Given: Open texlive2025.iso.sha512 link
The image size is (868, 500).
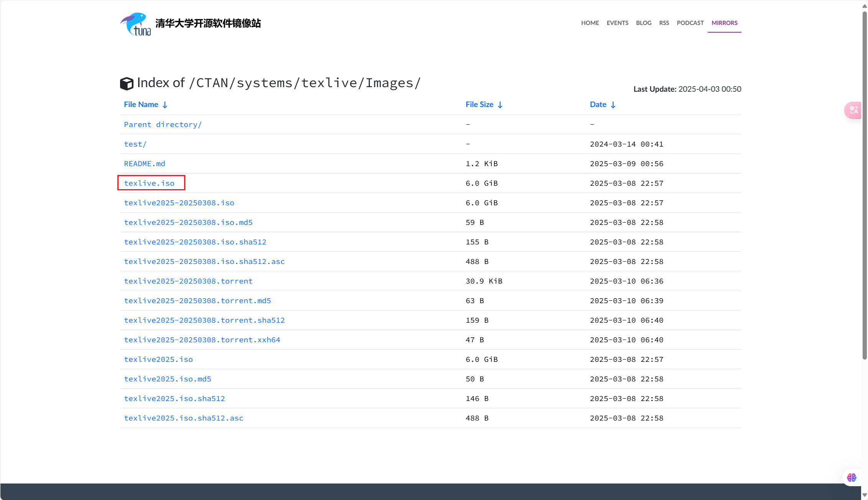Looking at the screenshot, I should [x=174, y=398].
